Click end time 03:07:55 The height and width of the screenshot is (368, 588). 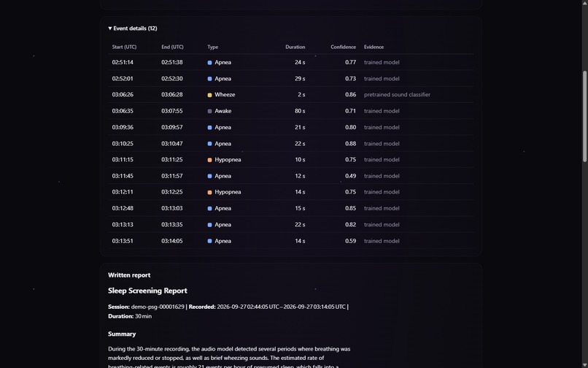tap(172, 111)
